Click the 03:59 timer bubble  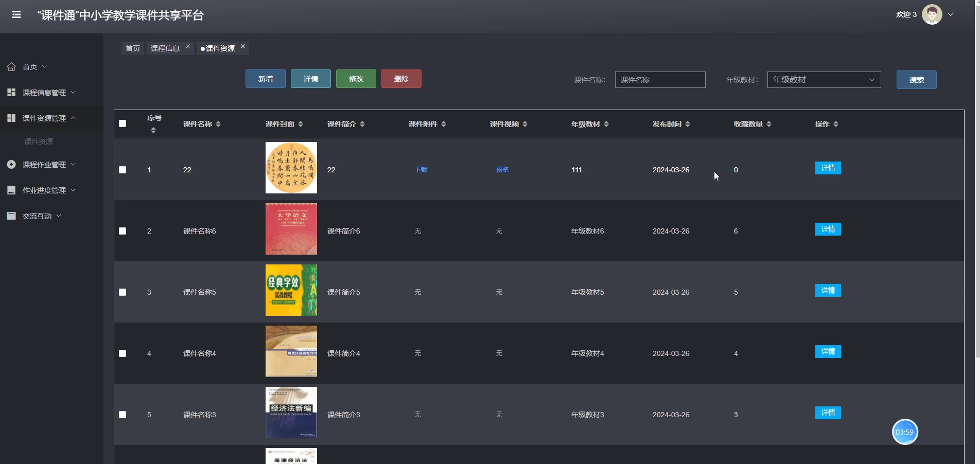(905, 432)
